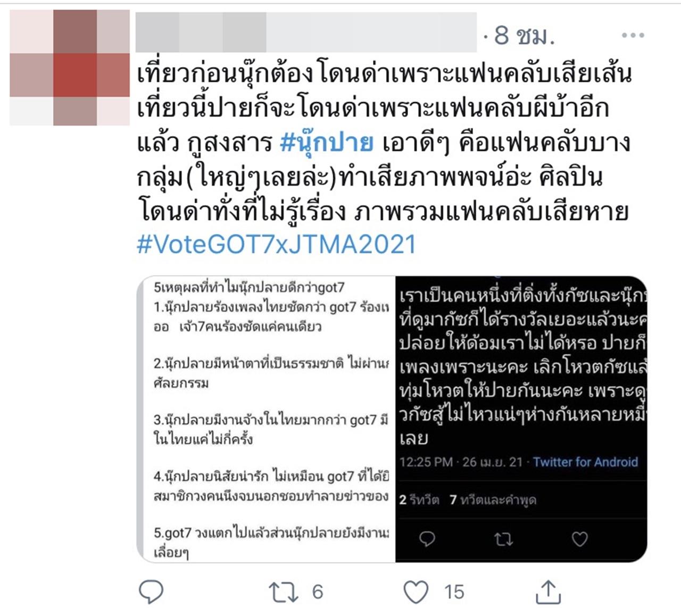Click the heart icon in dark screenshot
Screen dimensions: 681x616
[x=579, y=539]
